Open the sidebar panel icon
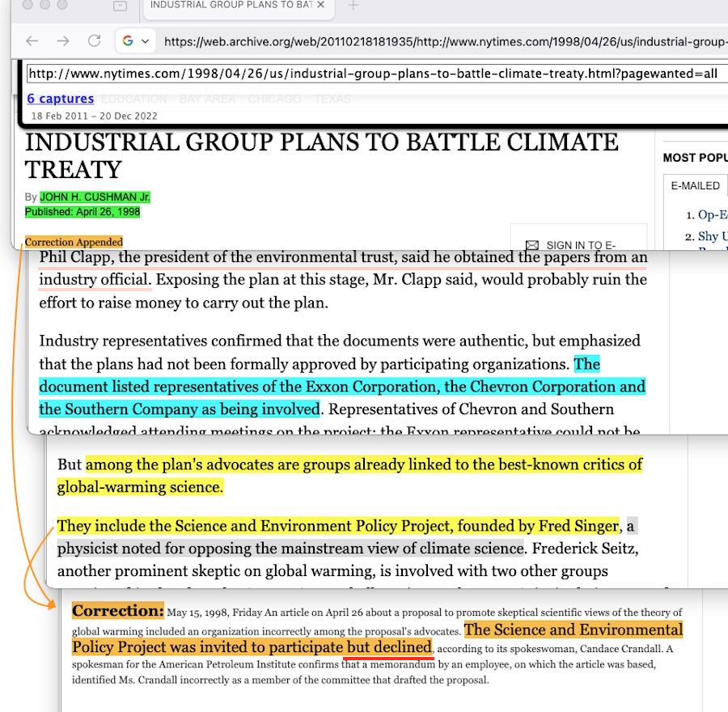The image size is (728, 712). [x=120, y=6]
